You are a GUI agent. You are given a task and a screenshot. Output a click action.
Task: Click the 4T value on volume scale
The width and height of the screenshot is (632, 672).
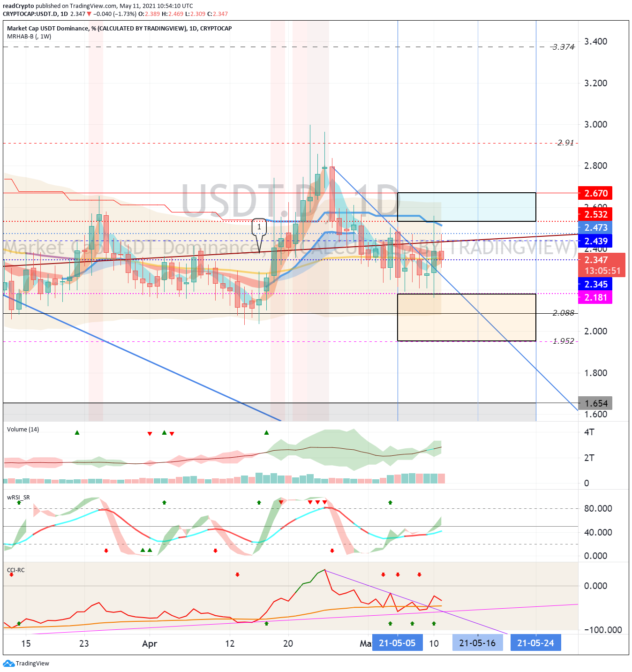(589, 432)
